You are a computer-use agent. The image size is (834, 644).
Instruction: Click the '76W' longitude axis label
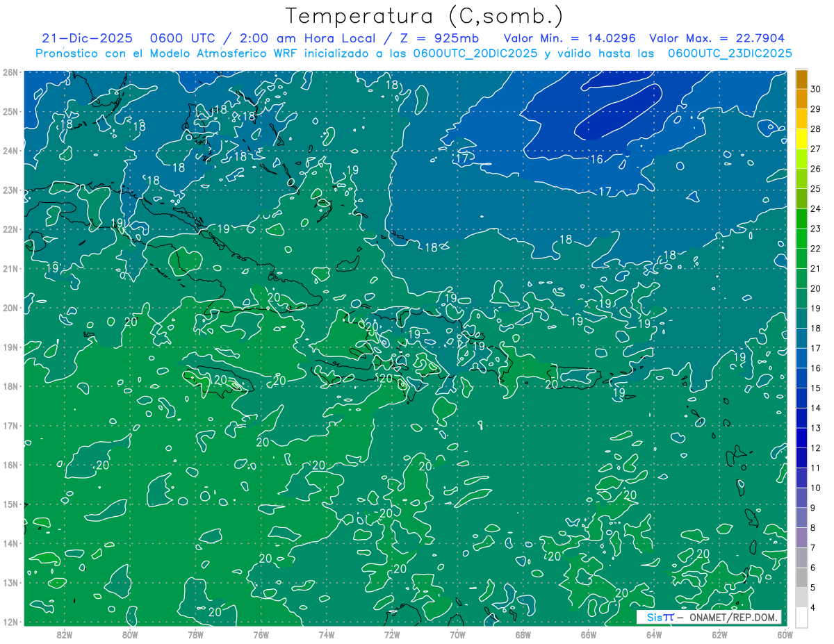coord(261,634)
